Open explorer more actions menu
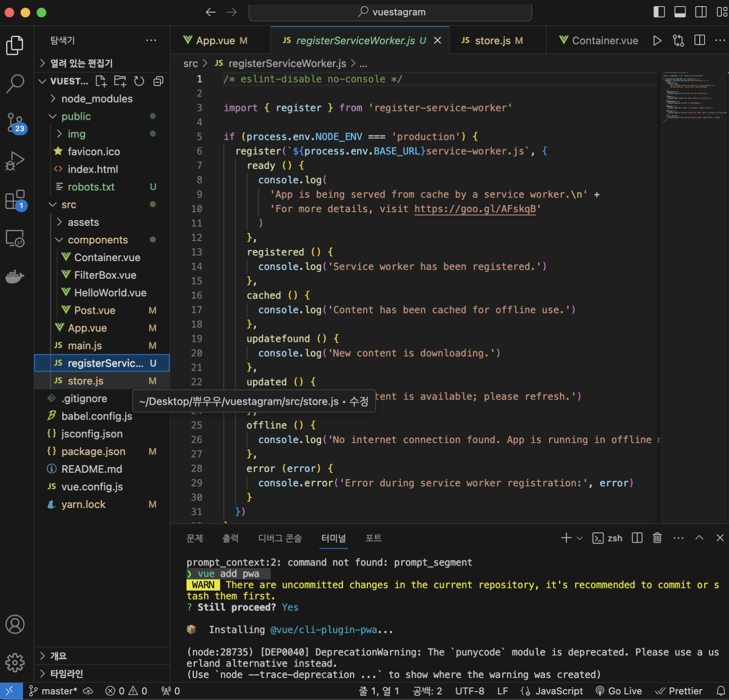Screen dimensions: 729x700 pos(151,40)
